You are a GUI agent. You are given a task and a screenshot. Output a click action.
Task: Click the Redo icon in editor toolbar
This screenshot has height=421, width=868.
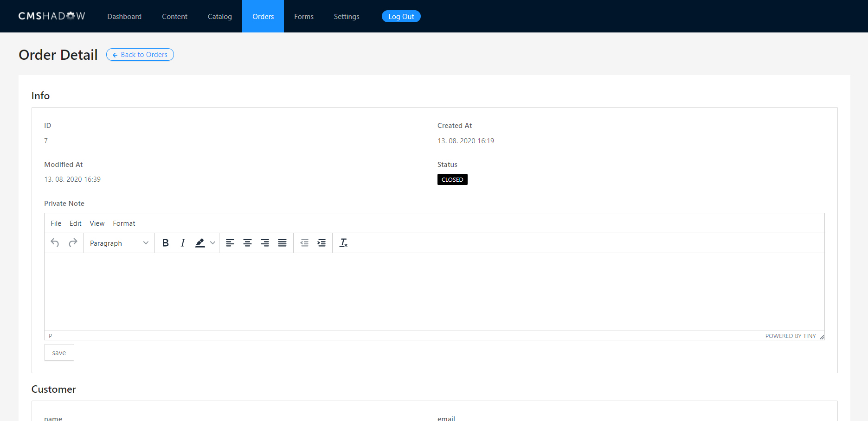pos(73,243)
